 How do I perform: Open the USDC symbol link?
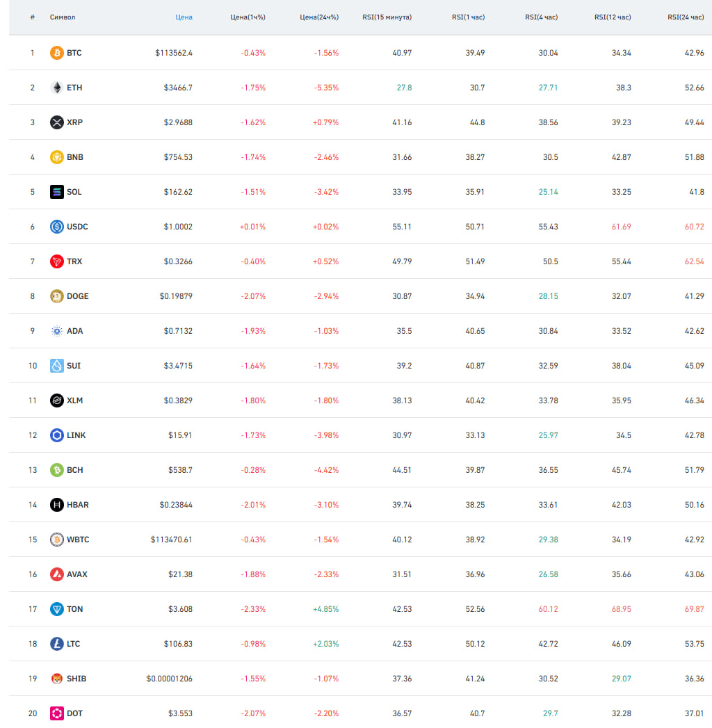[x=77, y=227]
